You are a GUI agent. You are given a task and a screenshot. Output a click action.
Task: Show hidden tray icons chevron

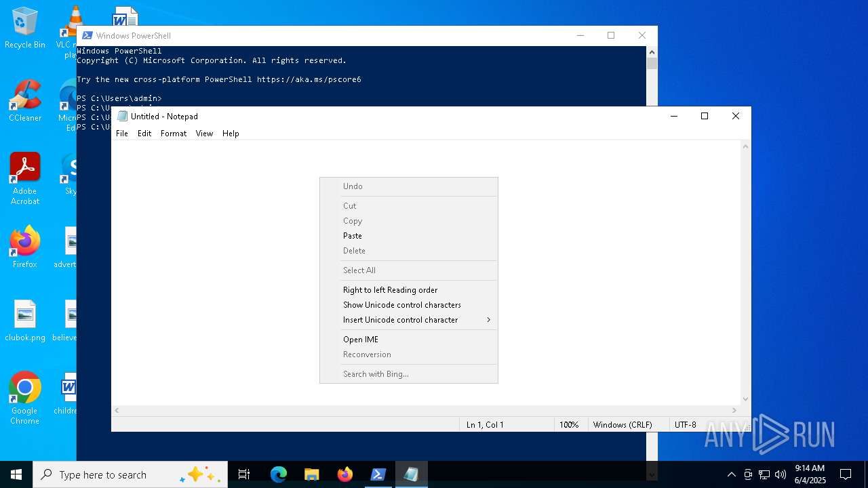click(x=731, y=474)
